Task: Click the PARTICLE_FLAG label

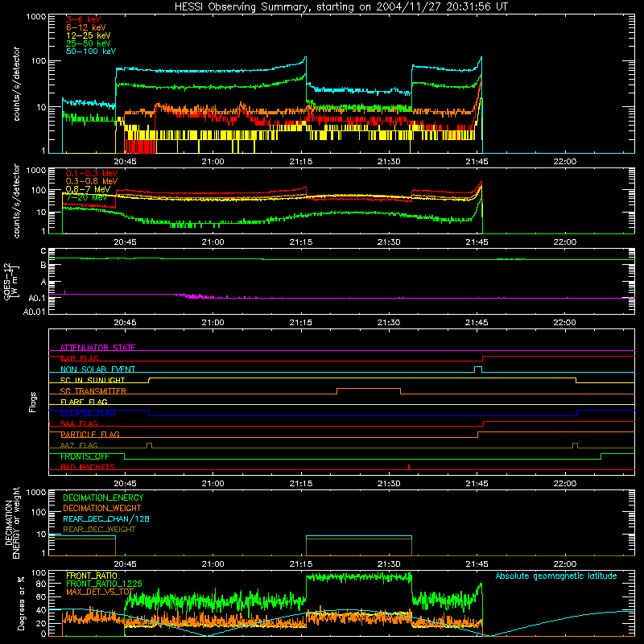Action: click(x=90, y=435)
